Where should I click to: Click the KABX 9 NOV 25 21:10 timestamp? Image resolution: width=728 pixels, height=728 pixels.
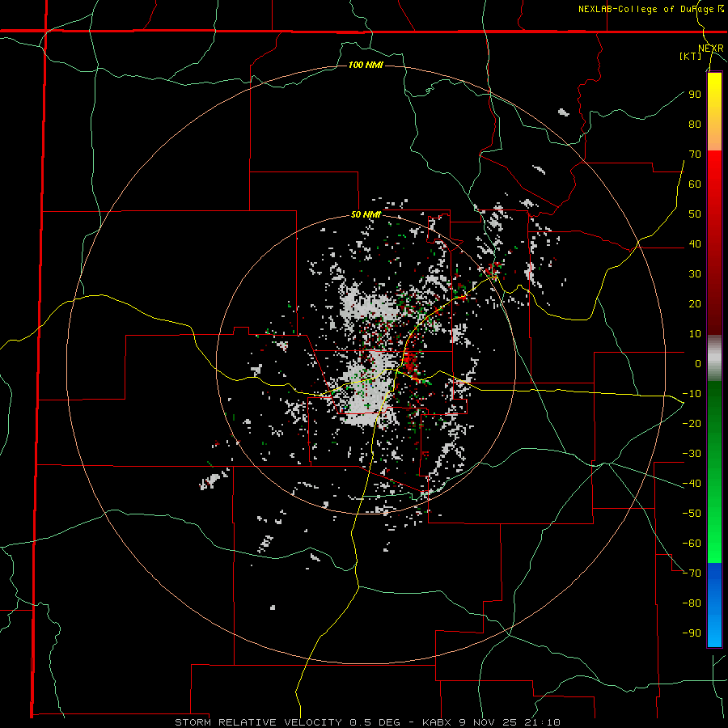coord(491,722)
